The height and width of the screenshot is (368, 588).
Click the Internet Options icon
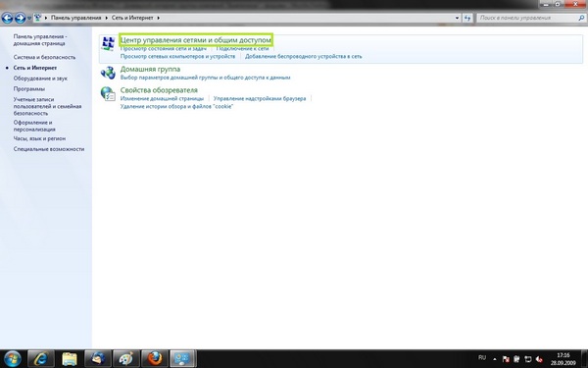[108, 94]
